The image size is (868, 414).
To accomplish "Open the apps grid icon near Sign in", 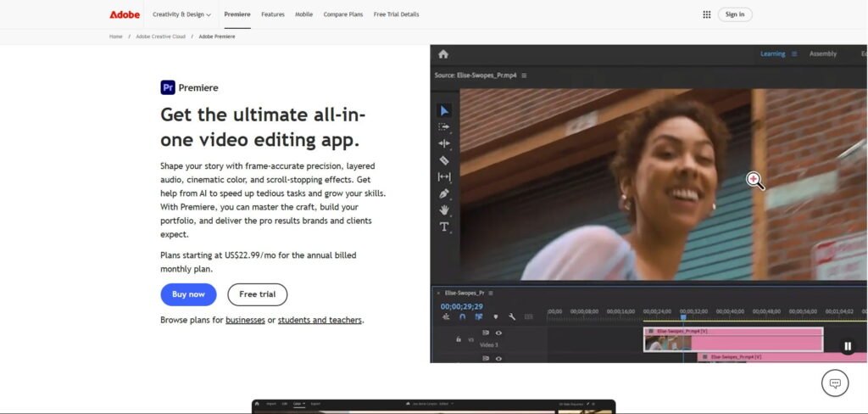I will click(707, 14).
